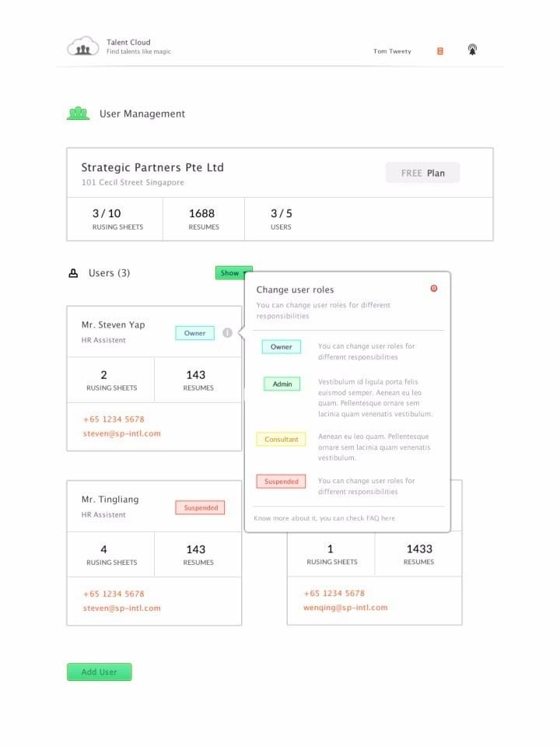Click the wenqing@sp-intl.com email link
Viewport: 560px width, 747px height.
(345, 608)
